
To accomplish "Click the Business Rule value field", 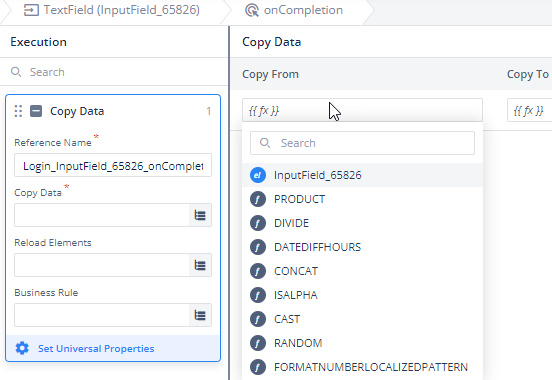I will (102, 315).
